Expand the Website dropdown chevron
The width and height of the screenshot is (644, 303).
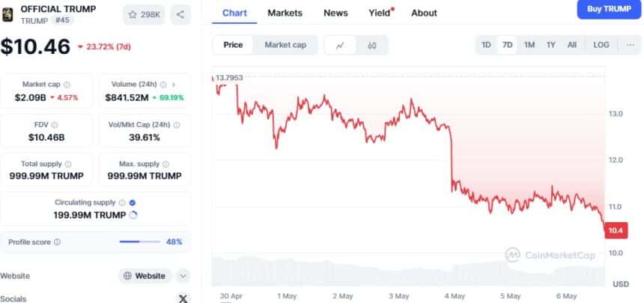point(183,276)
